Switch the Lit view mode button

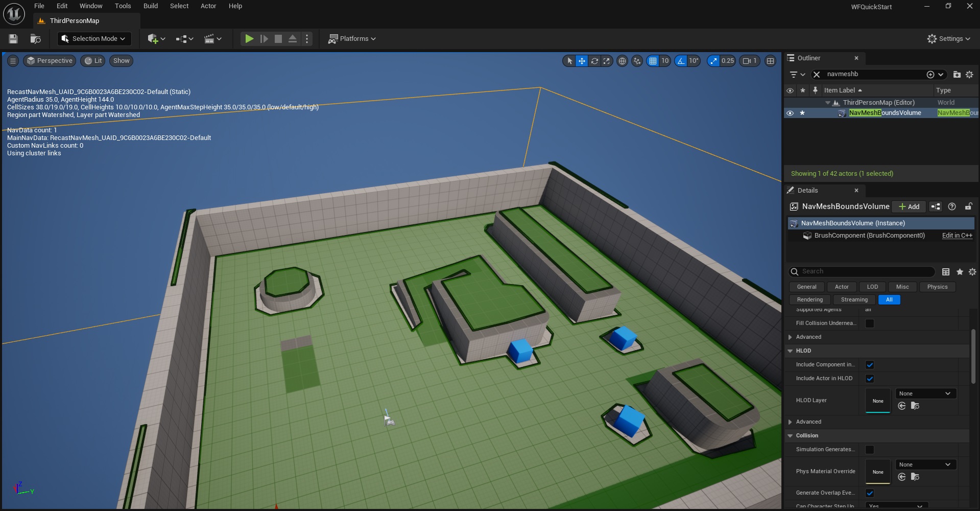pyautogui.click(x=93, y=61)
